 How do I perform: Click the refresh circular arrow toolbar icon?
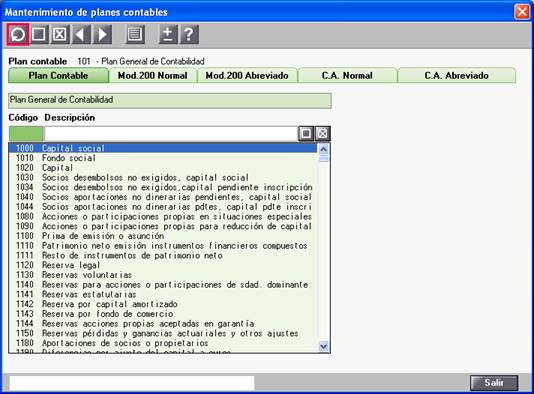click(x=18, y=34)
